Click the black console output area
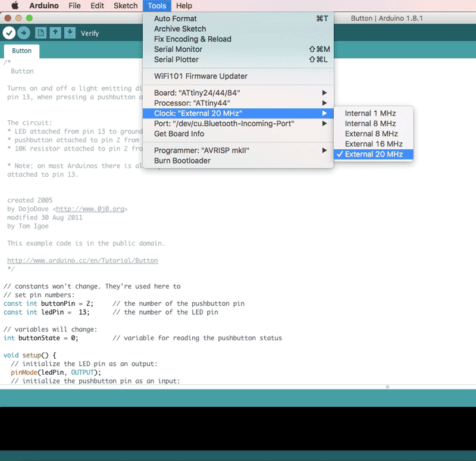Screen dimensions: 476x461 click(x=238, y=428)
